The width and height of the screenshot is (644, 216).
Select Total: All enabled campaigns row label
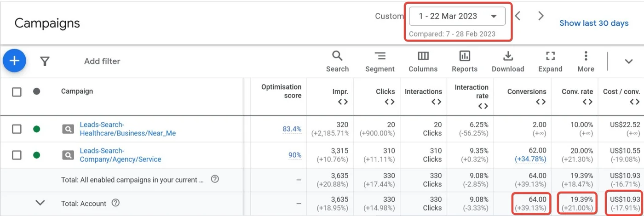pos(132,180)
